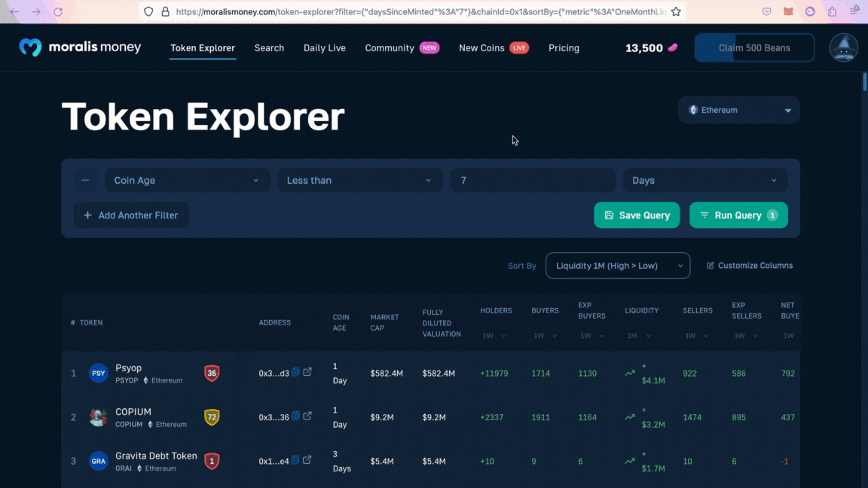Screen dimensions: 868x488
Task: Click the PSY token logo
Action: tap(99, 373)
